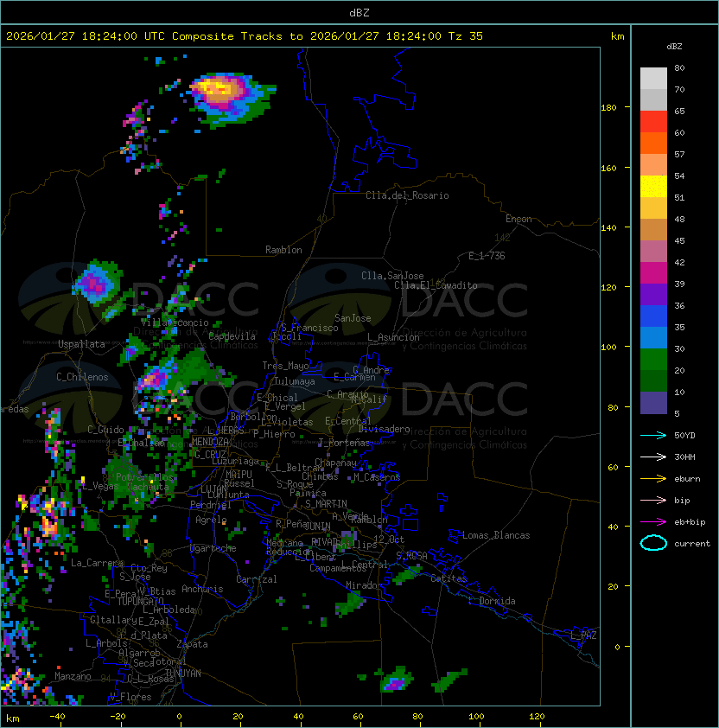
Task: Click the 'Tres_Mayo' map label
Action: 285,366
